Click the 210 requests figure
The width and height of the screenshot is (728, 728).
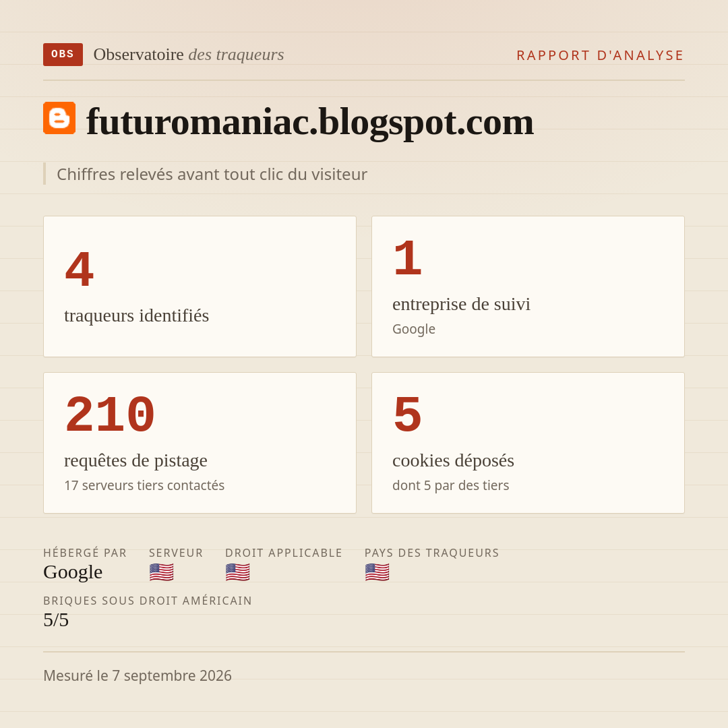point(110,414)
